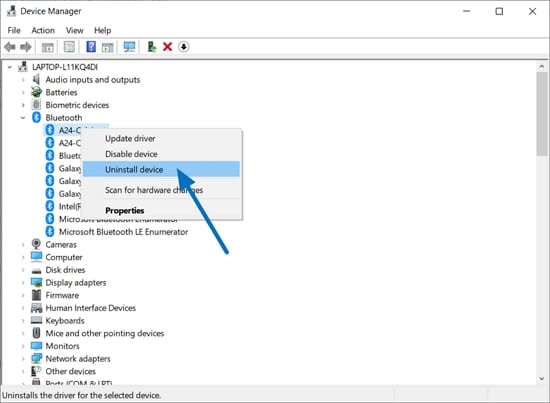Expand the Keyboards category arrow
Screen dimensions: 550x403
[23, 321]
